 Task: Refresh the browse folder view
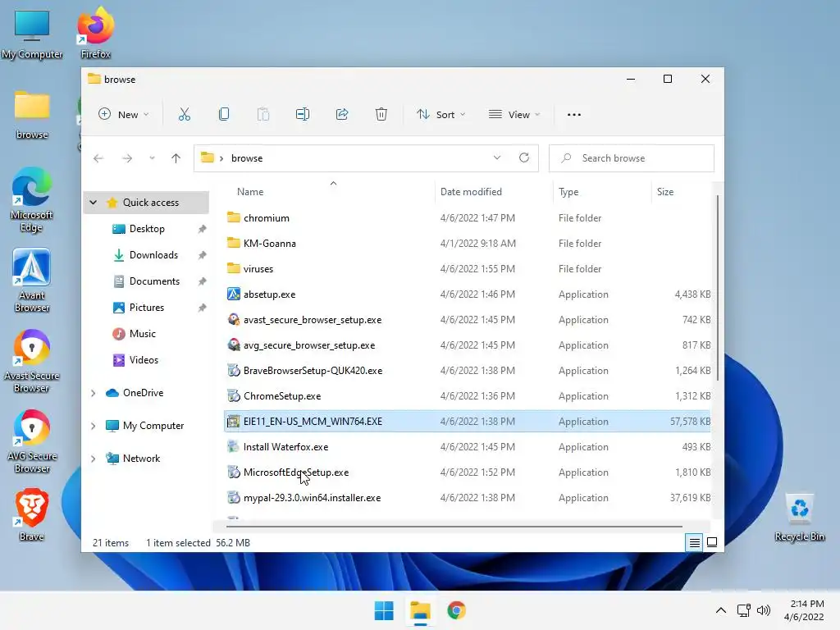(524, 157)
